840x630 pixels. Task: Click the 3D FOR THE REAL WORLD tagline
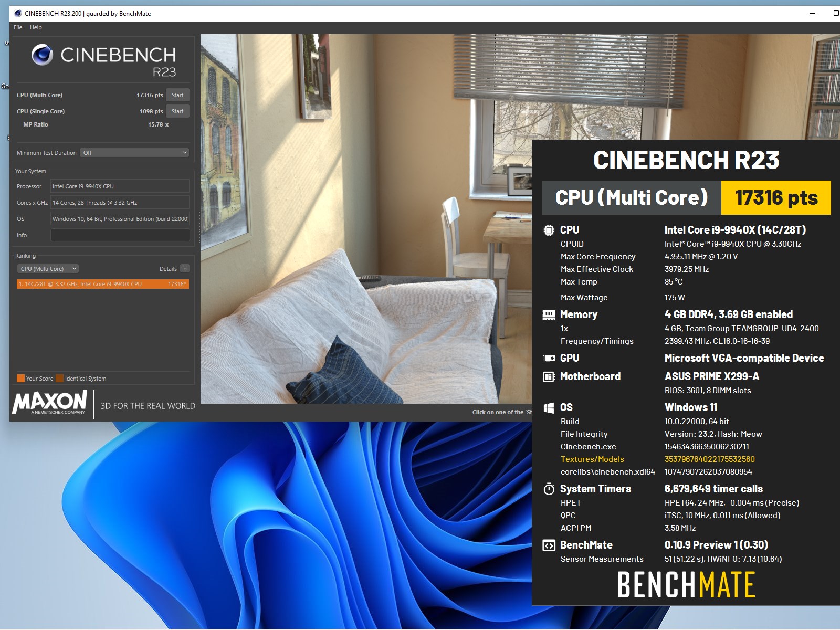148,406
